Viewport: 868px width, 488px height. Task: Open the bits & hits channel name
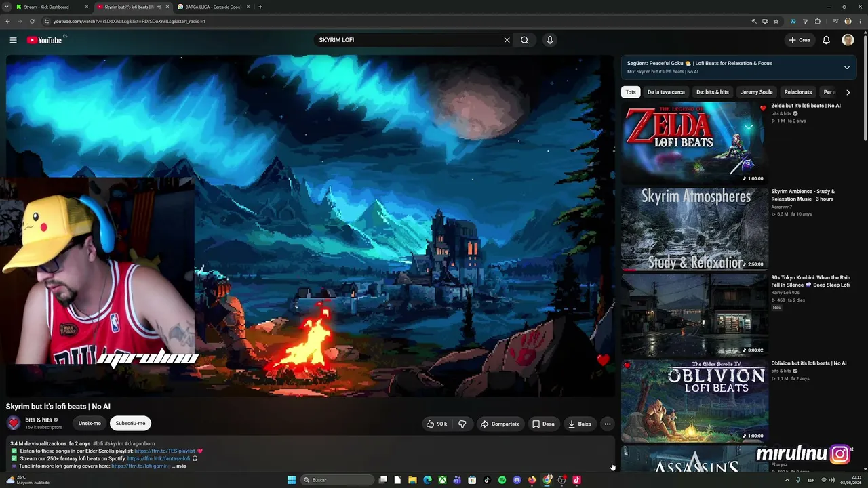(x=39, y=420)
